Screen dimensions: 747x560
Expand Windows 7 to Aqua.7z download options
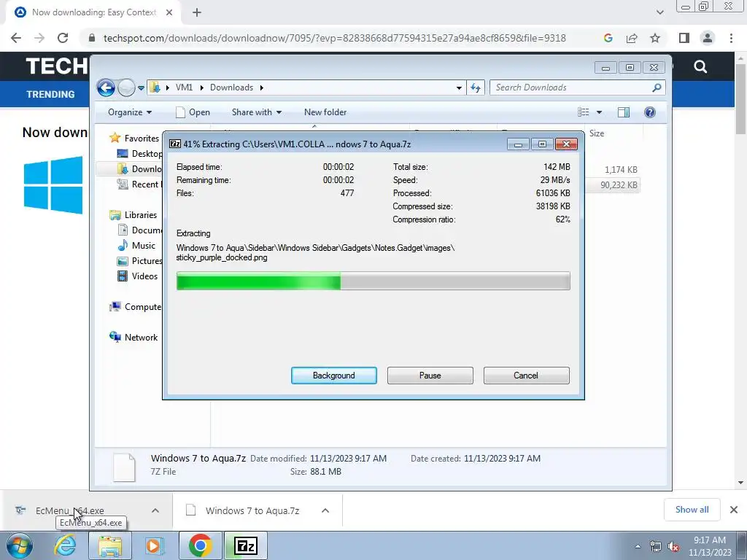coord(325,510)
